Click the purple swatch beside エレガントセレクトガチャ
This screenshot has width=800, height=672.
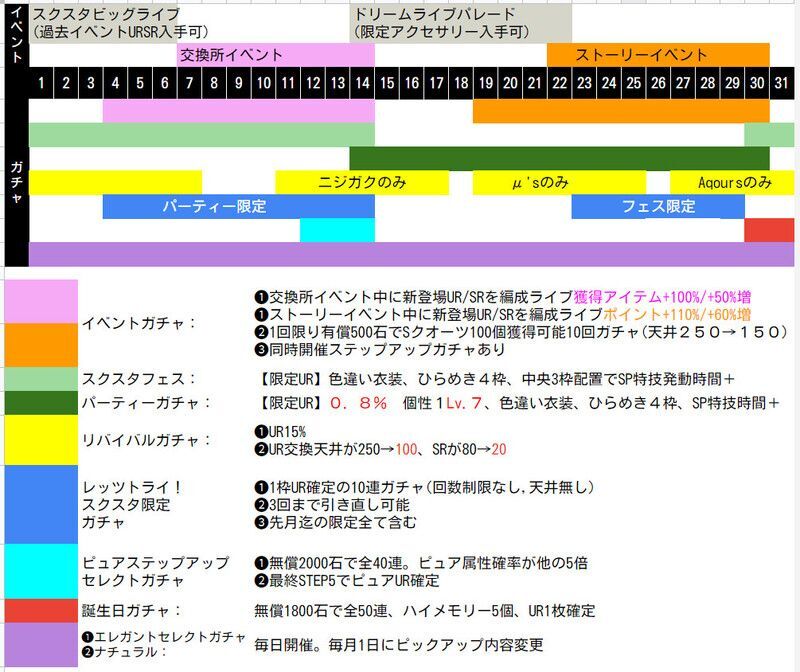coord(41,644)
